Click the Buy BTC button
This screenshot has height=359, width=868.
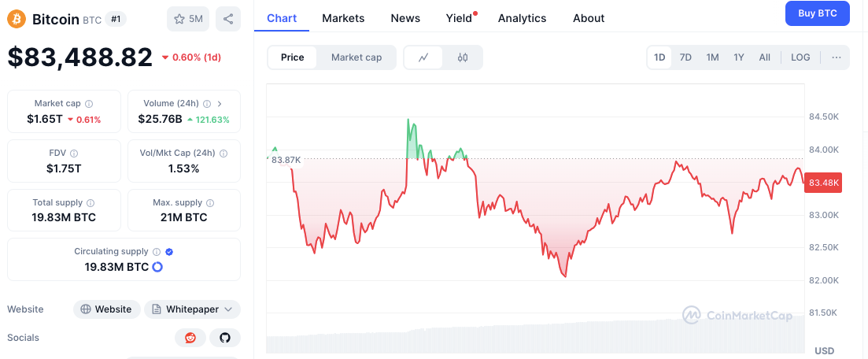click(x=817, y=13)
